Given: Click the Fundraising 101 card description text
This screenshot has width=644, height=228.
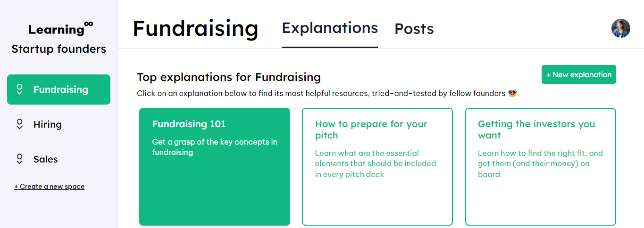Looking at the screenshot, I should 215,147.
